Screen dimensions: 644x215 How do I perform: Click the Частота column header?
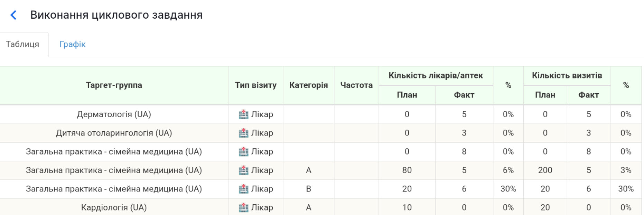[x=356, y=85]
